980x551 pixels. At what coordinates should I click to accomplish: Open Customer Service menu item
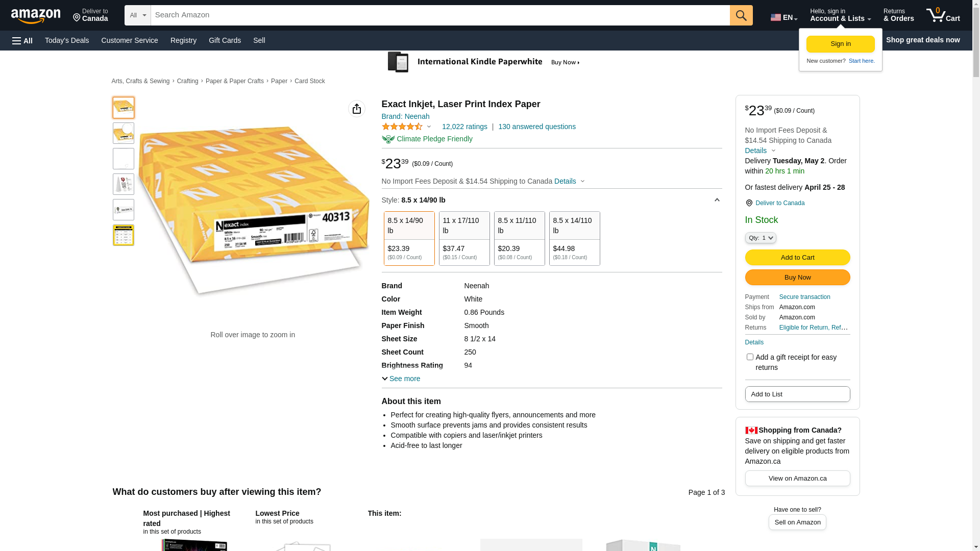pos(130,40)
